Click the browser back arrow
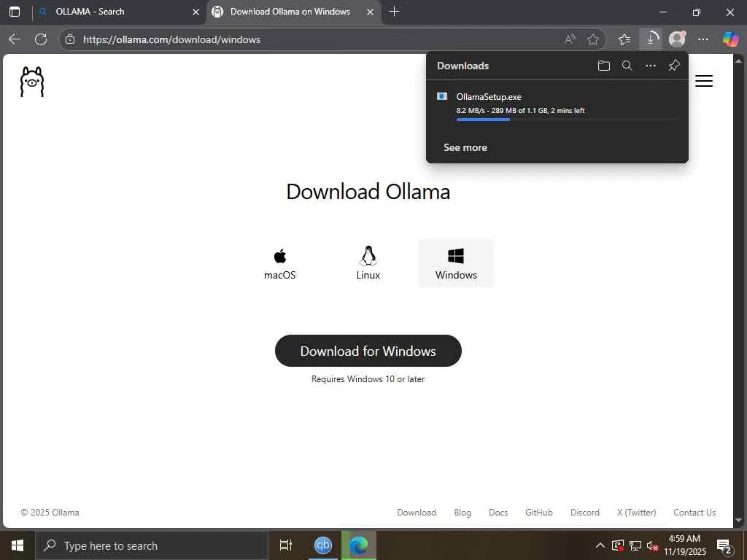This screenshot has width=747, height=560. coord(15,39)
